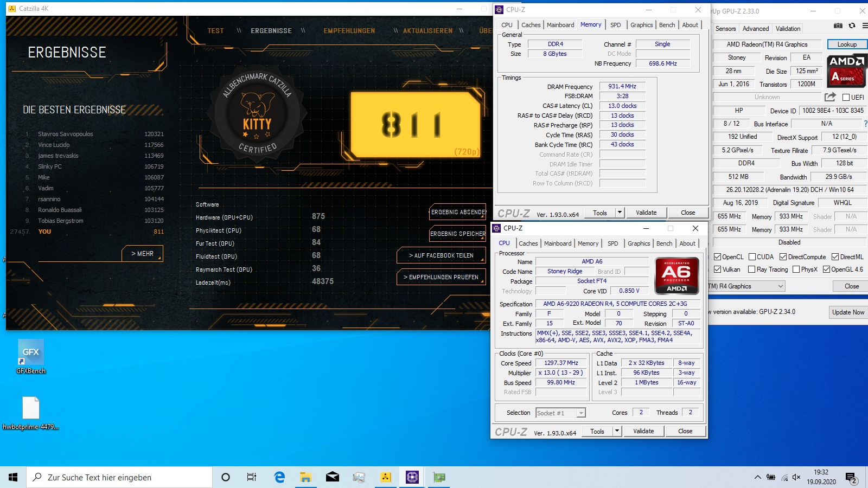Expand the Tools dropdown arrow in the CPU-Z CPU window
Viewport: 868px width, 488px height.
tap(617, 431)
